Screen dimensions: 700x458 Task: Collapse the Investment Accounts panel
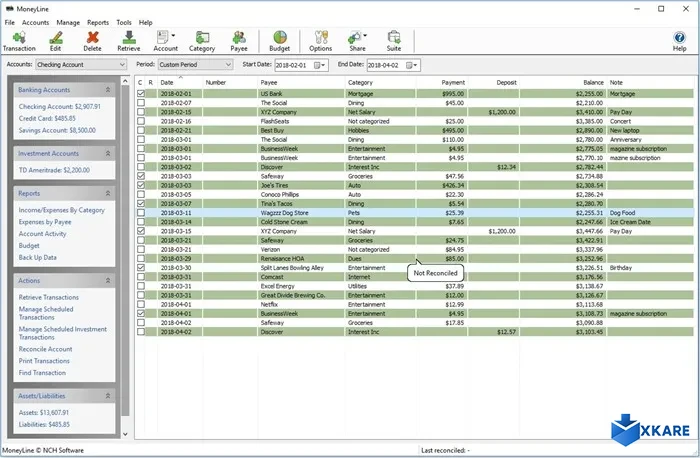tap(108, 153)
